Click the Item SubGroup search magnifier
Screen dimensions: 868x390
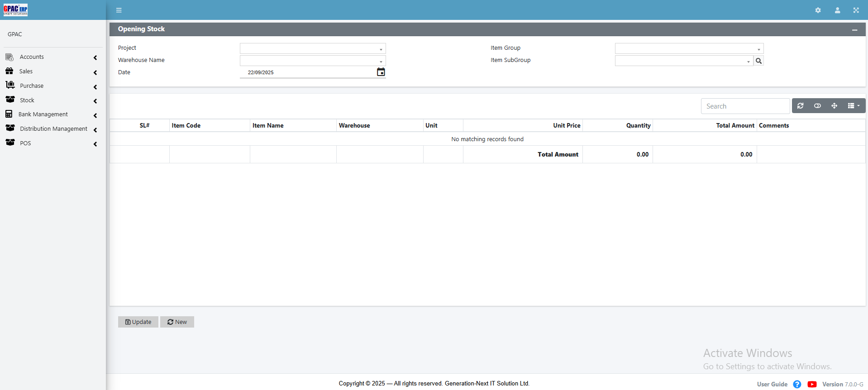pos(758,61)
